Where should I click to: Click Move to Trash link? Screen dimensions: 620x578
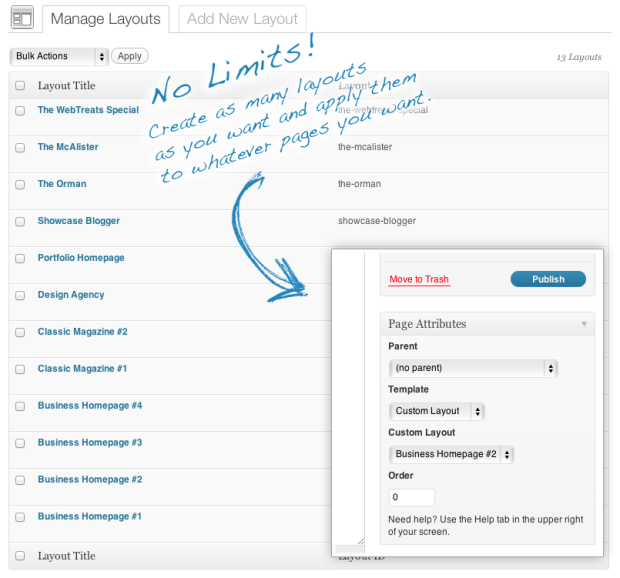coord(419,280)
